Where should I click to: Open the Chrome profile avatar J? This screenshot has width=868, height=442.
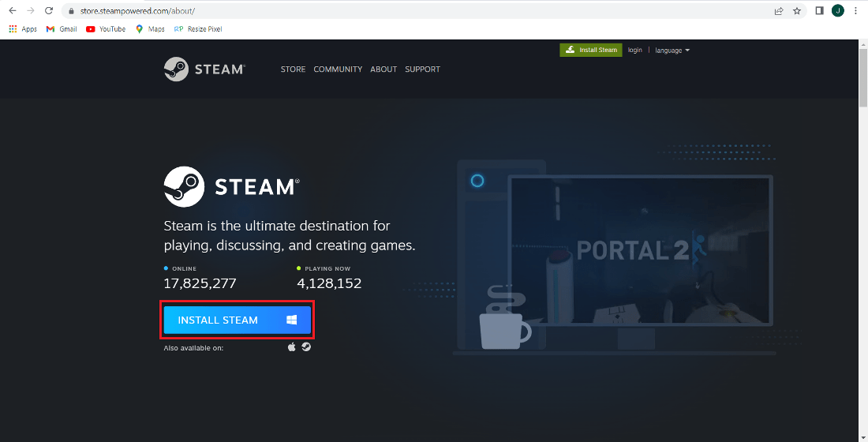point(837,10)
